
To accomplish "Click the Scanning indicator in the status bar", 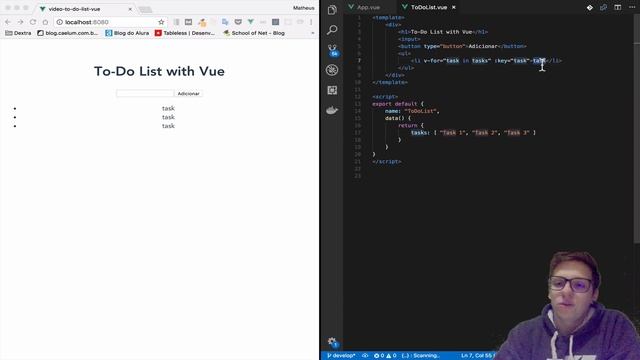I will pyautogui.click(x=421, y=356).
